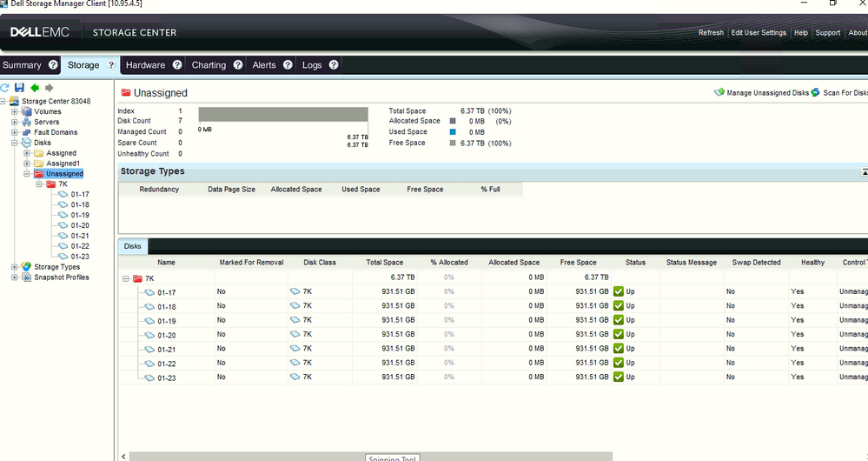The height and width of the screenshot is (461, 868).
Task: Click the Snapshot Profiles icon in tree
Action: click(x=27, y=277)
